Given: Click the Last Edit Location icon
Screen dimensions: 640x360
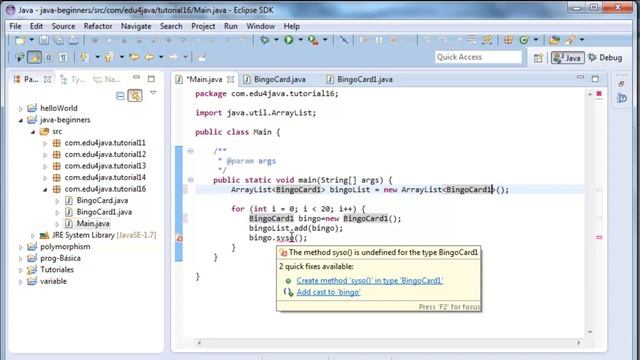Looking at the screenshot, I should [134, 58].
